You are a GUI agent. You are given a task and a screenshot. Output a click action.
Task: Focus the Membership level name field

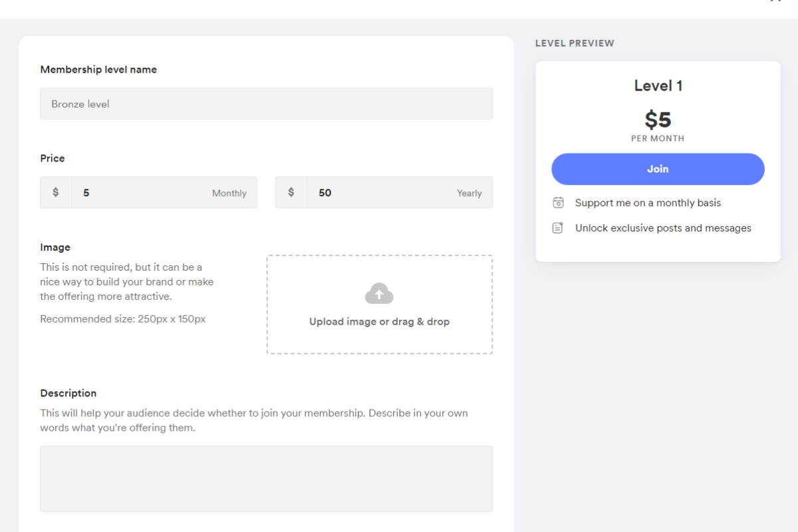pyautogui.click(x=266, y=104)
